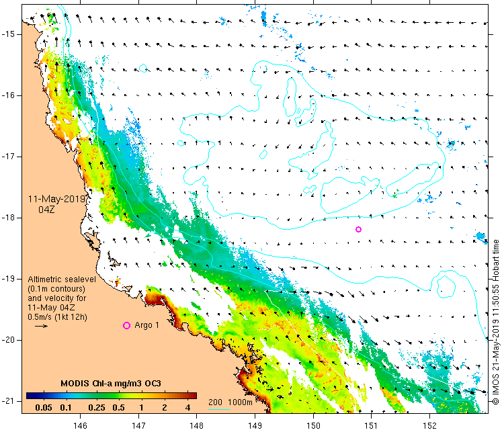Click colorbar value label '0.1'
504x430 pixels.
tap(66, 408)
